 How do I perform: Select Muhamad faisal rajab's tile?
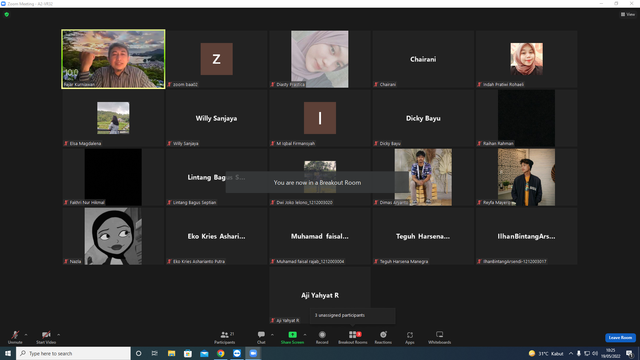(320, 236)
